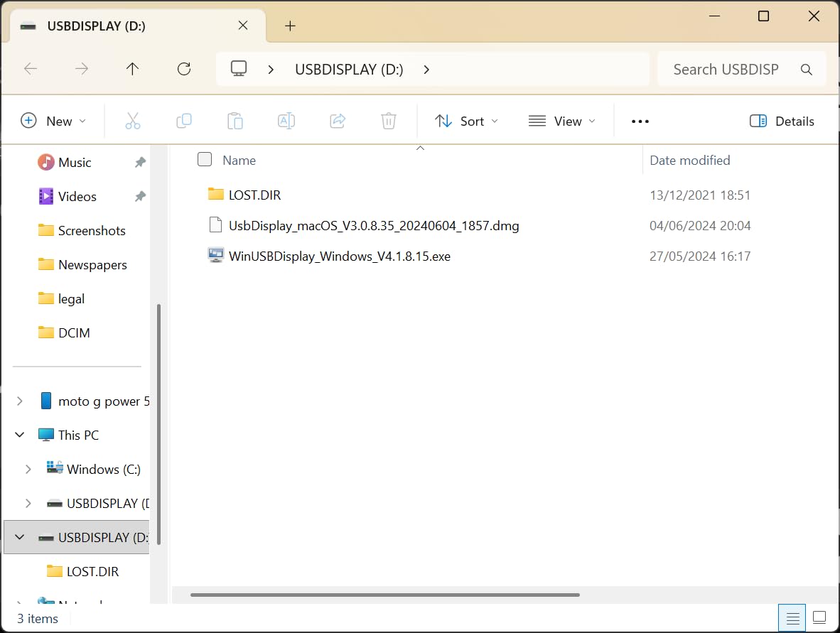Click the Delete trash can icon
Screen dimensions: 840x633
pos(389,121)
